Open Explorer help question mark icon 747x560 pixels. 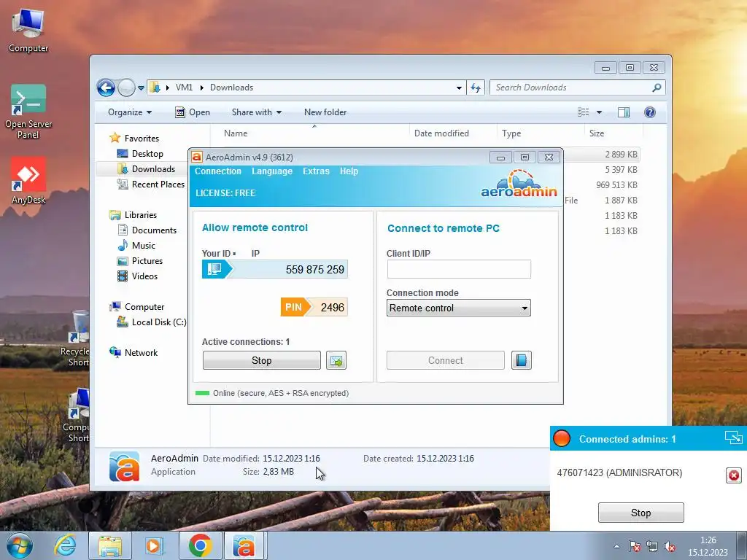649,112
